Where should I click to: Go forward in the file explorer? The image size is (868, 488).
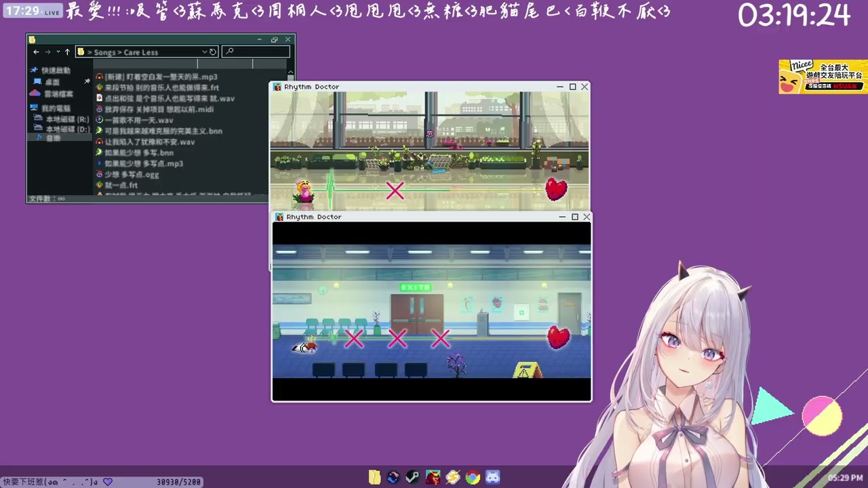click(47, 52)
